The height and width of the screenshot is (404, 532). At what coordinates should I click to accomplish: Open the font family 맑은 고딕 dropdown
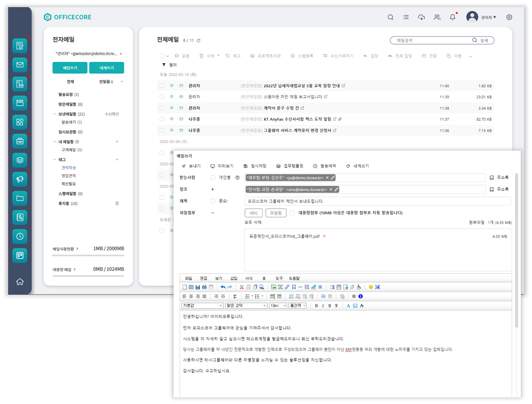tap(246, 306)
